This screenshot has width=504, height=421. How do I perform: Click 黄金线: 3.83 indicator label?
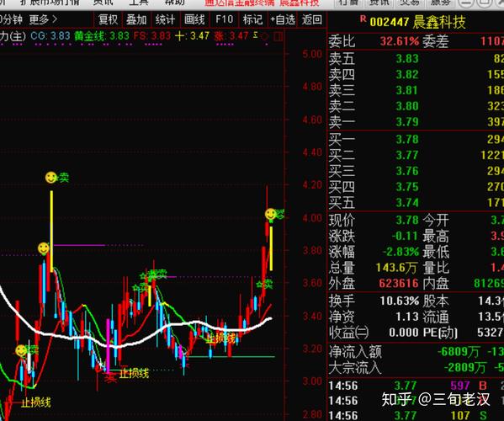(x=102, y=35)
